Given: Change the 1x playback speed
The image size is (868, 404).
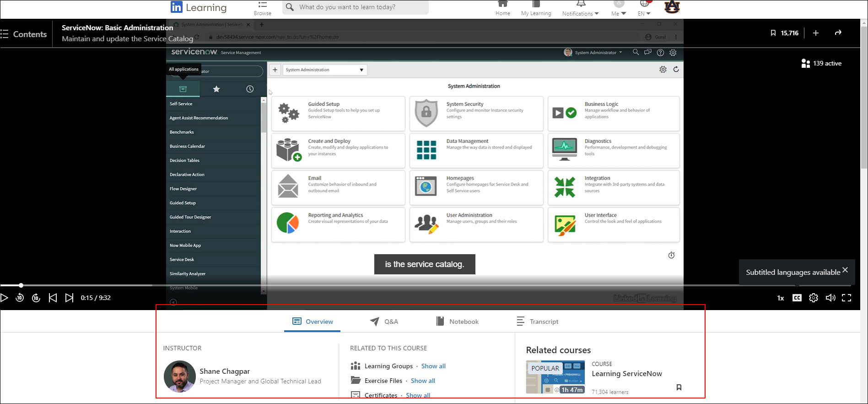Looking at the screenshot, I should point(781,298).
